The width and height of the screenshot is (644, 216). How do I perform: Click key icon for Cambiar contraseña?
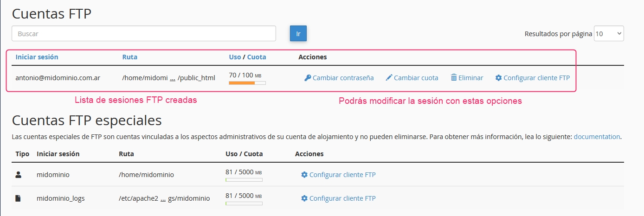tap(308, 78)
